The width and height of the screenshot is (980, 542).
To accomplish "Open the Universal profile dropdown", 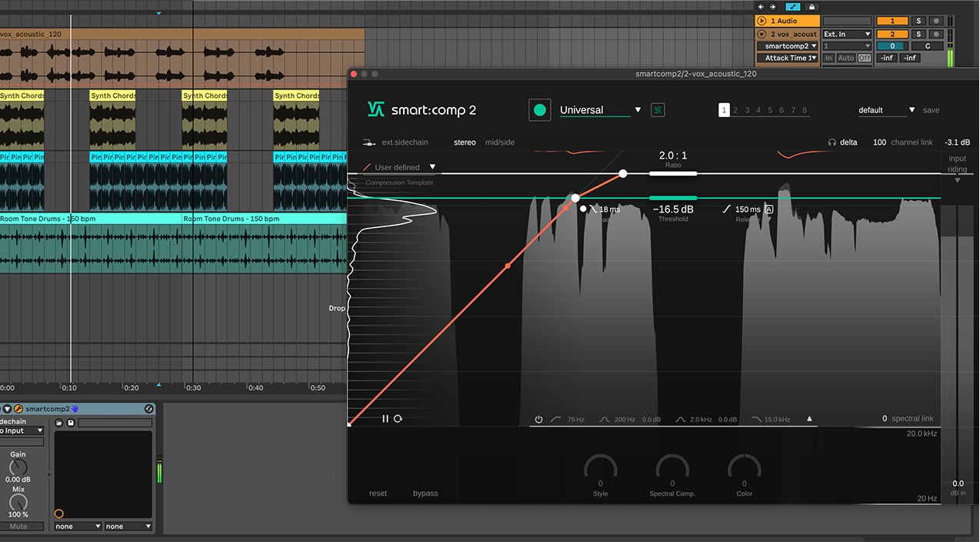I will point(638,110).
